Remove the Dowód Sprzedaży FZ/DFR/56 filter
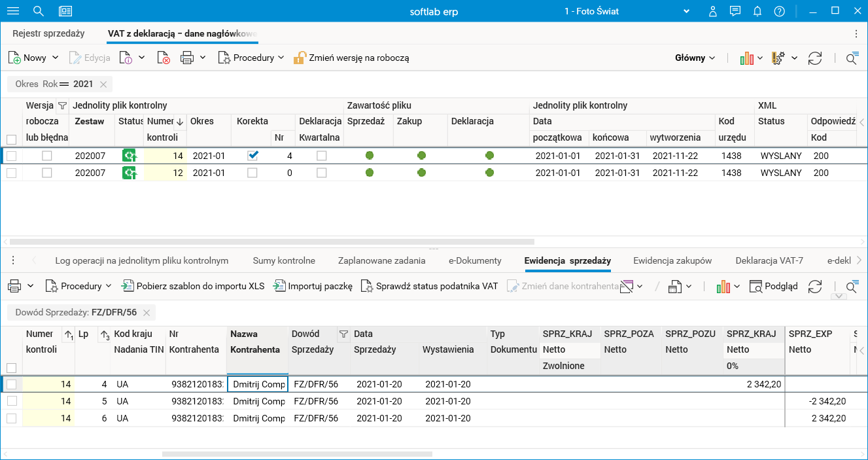This screenshot has height=460, width=868. click(147, 313)
